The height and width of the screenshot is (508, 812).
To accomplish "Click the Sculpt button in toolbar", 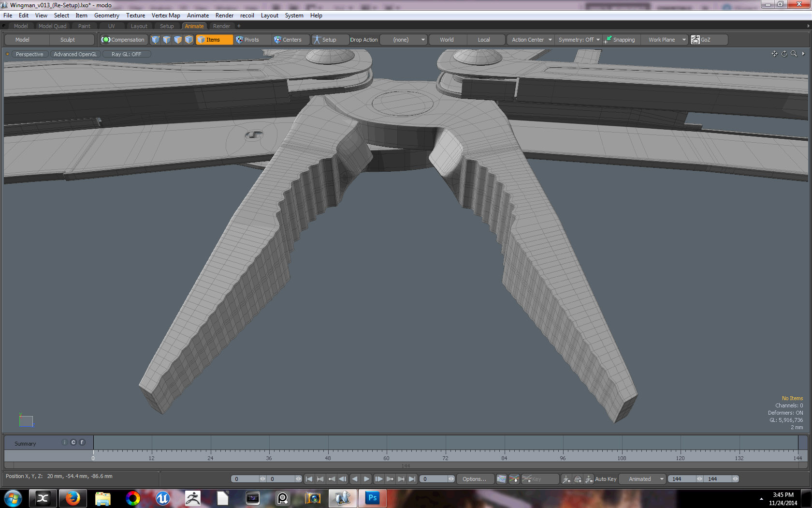I will tap(72, 40).
